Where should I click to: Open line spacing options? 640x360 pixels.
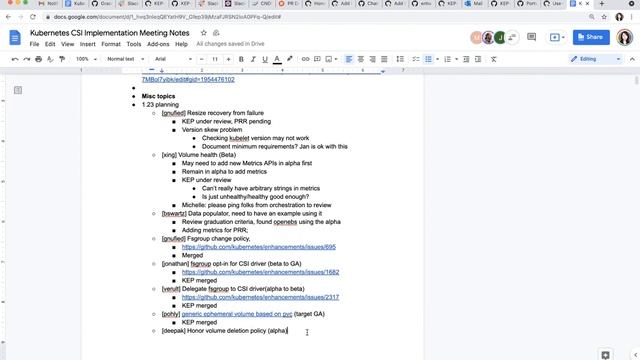tap(400, 59)
